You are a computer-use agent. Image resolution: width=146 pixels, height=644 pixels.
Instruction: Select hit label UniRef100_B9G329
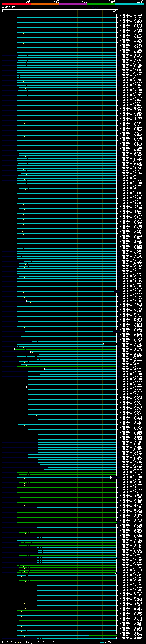131,337
